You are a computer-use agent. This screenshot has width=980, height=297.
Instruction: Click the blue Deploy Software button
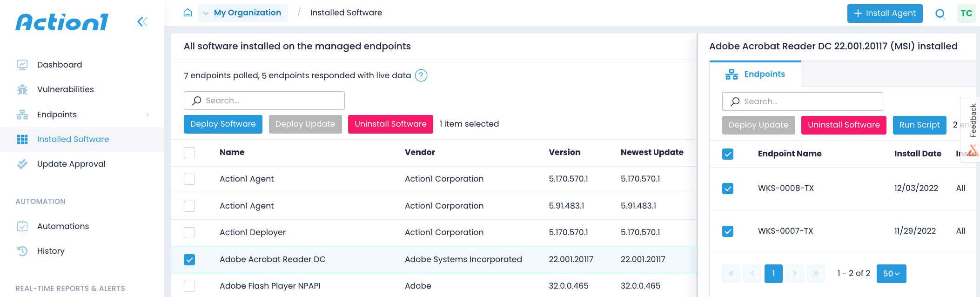click(x=223, y=124)
